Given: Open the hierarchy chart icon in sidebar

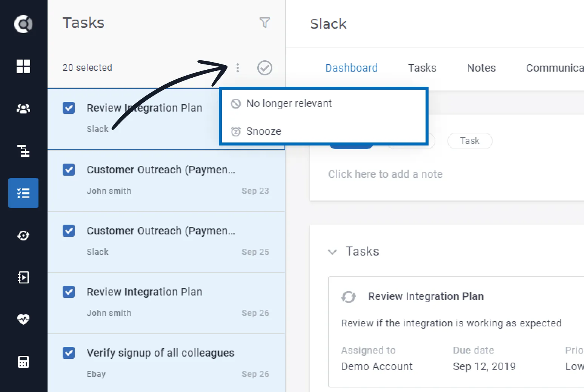Looking at the screenshot, I should pyautogui.click(x=23, y=151).
